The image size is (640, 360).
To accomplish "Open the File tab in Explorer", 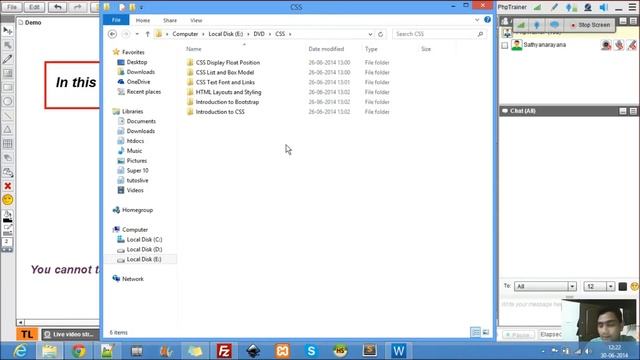I will pyautogui.click(x=116, y=20).
